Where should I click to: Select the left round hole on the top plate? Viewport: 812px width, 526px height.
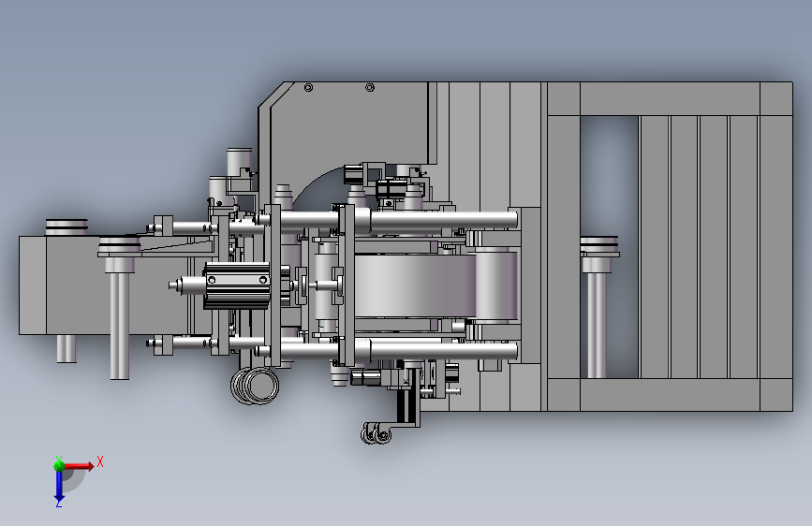(x=308, y=87)
